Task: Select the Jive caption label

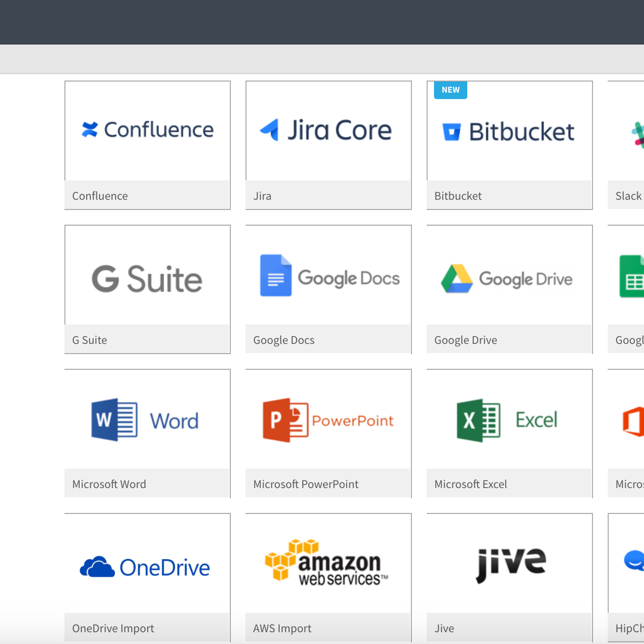Action: pos(444,628)
